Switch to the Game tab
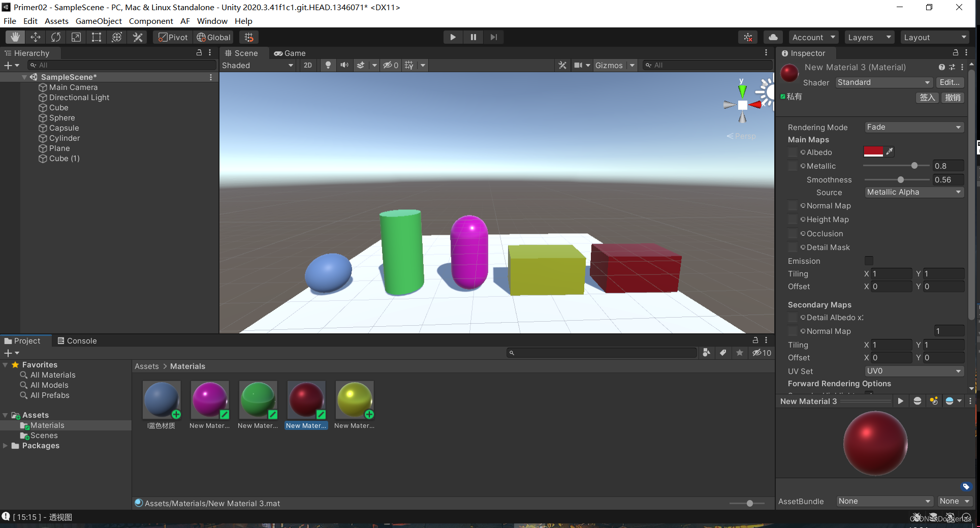Viewport: 980px width, 528px height. (x=290, y=53)
